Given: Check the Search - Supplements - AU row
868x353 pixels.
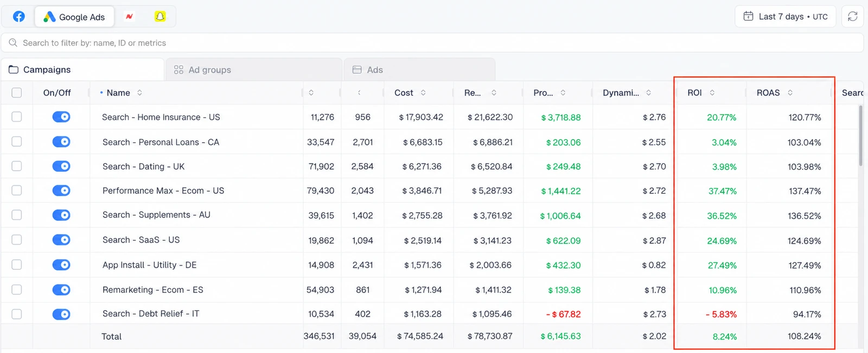Looking at the screenshot, I should click(x=17, y=215).
